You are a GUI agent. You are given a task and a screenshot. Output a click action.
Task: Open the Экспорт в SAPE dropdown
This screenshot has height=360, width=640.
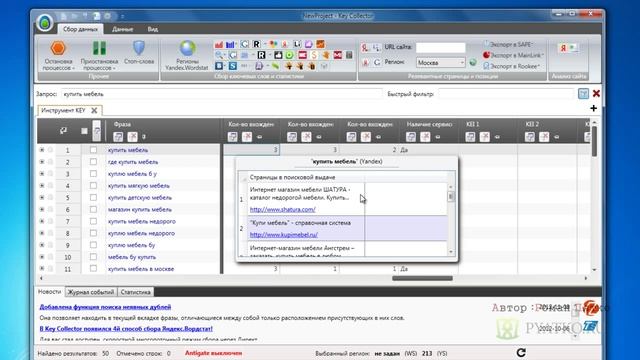coord(509,44)
